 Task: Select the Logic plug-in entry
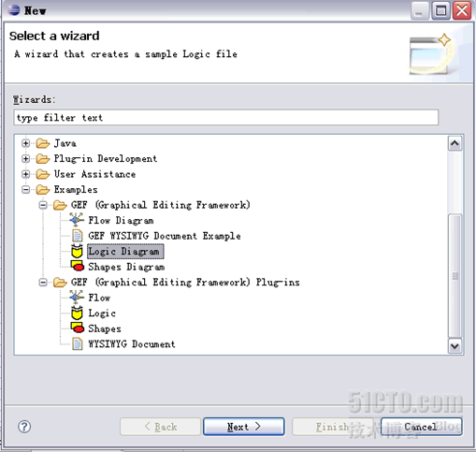click(x=102, y=313)
